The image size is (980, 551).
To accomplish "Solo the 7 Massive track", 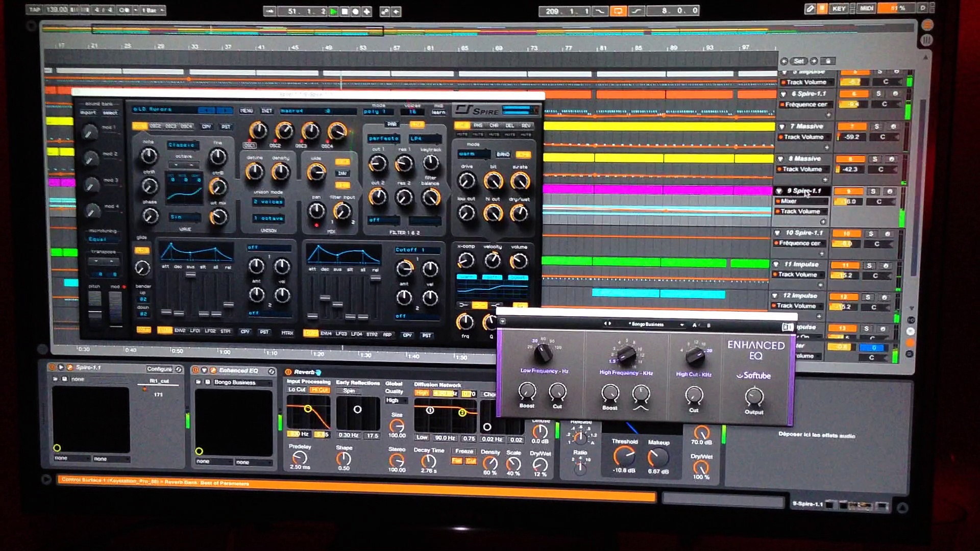I will 876,127.
